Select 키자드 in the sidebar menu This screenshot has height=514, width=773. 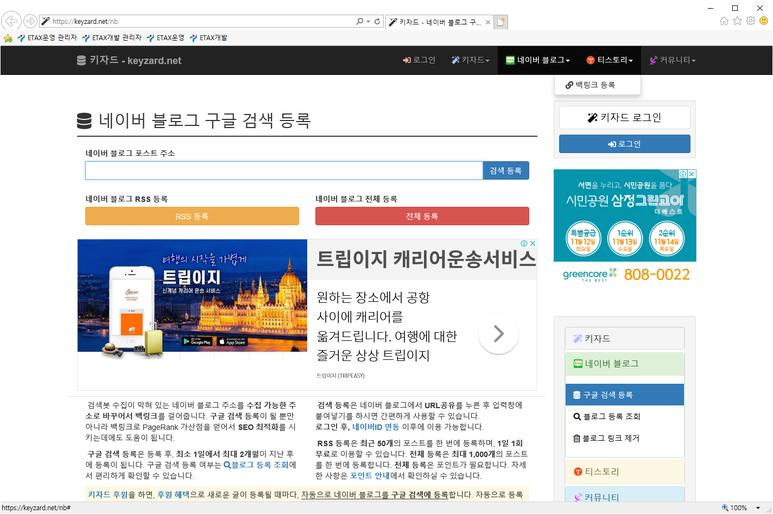[625, 339]
